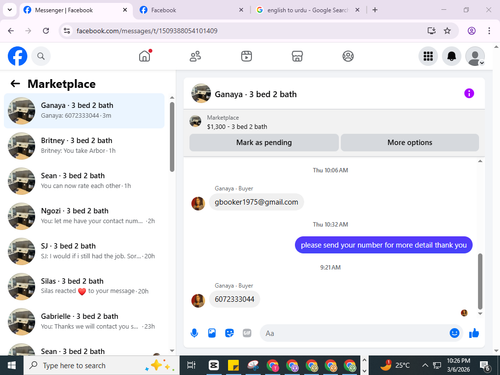
Task: Go back from Marketplace chat list
Action: click(x=15, y=84)
